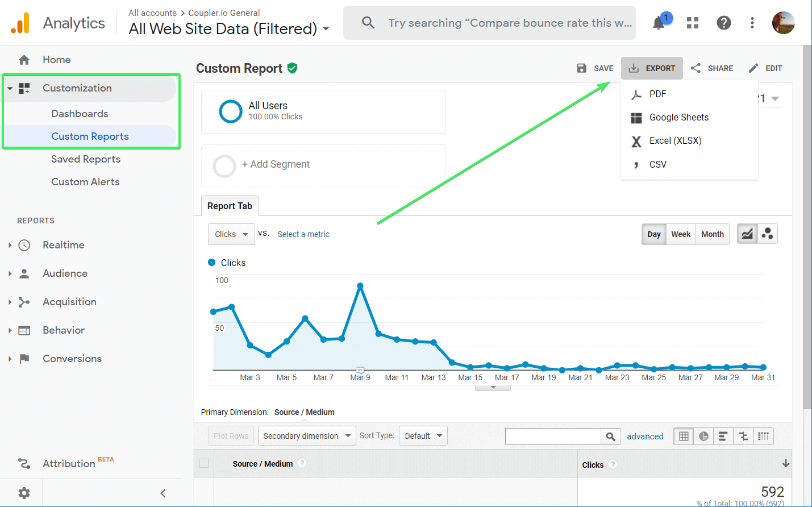This screenshot has width=812, height=507.
Task: Click the SHARE button
Action: click(x=711, y=68)
